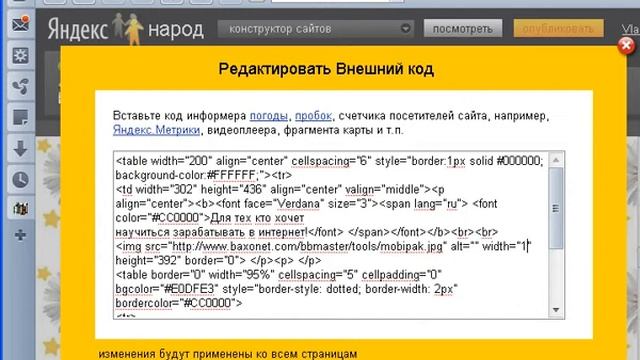Click the text #CC0000 after bordercolor
The height and width of the screenshot is (360, 640).
208,303
